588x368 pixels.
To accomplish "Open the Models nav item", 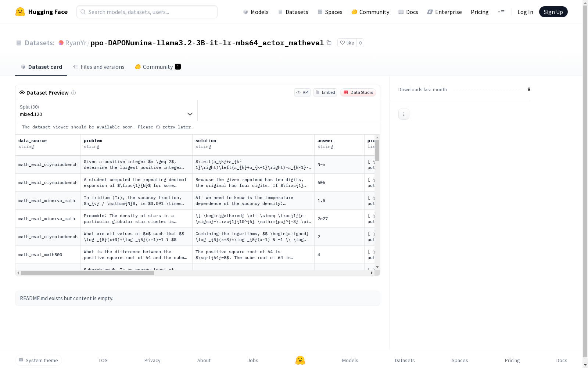I will click(256, 12).
